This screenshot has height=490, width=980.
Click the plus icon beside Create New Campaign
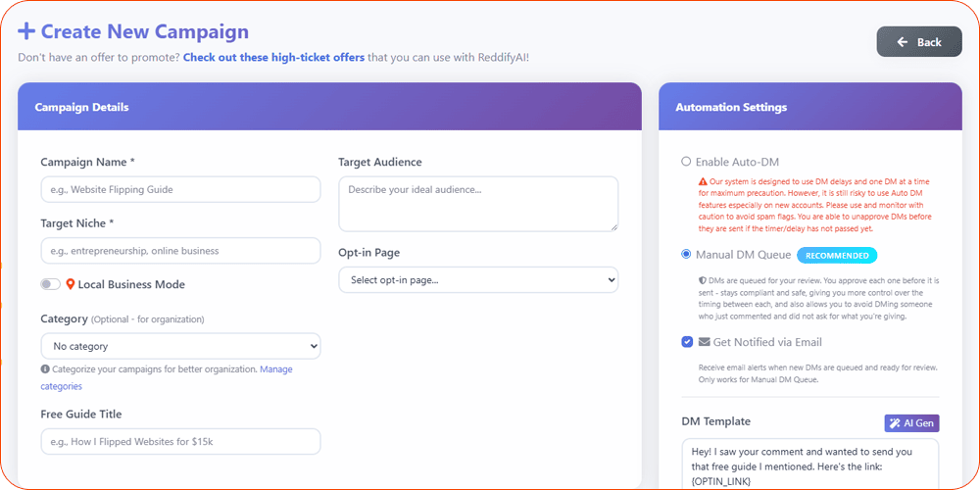[26, 32]
